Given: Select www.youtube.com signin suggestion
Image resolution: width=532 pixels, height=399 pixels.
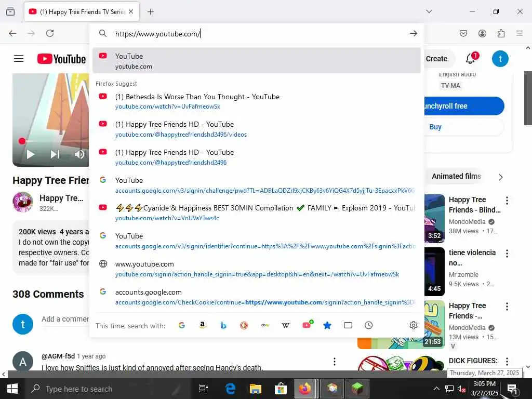Looking at the screenshot, I should coord(257,269).
